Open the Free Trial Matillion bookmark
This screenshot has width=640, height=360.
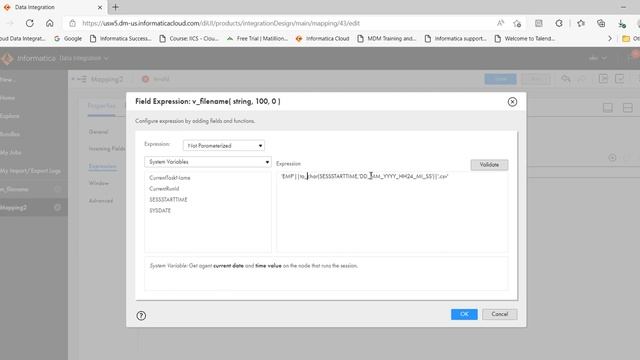257,38
